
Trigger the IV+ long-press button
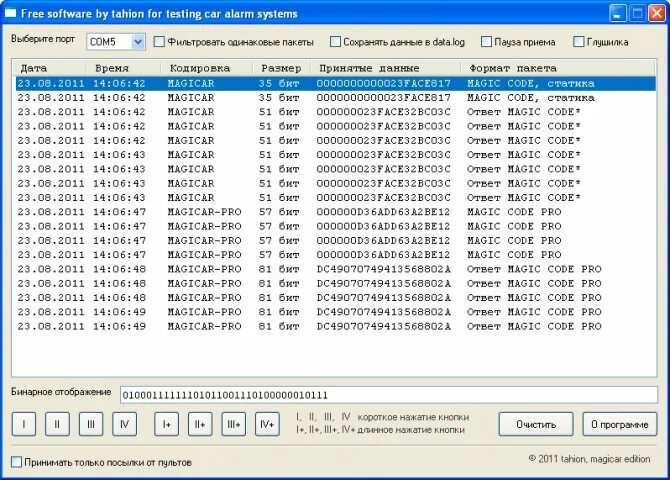pyautogui.click(x=267, y=424)
